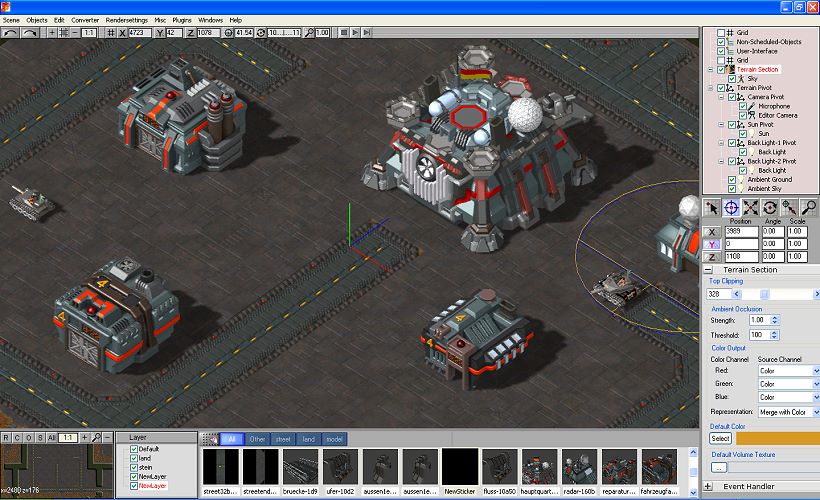This screenshot has width=820, height=500.
Task: Click the plus zoom-in button in the top toolbar
Action: click(52, 32)
